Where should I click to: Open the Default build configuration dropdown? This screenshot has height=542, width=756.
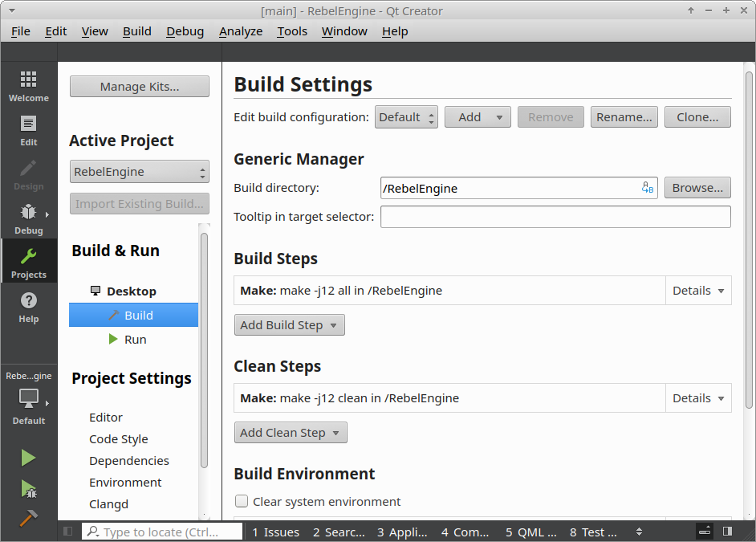pyautogui.click(x=406, y=116)
